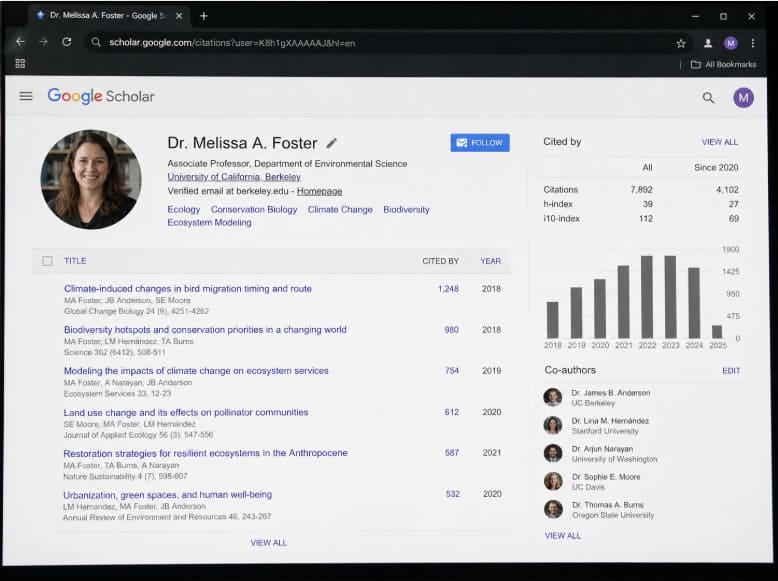Image resolution: width=778 pixels, height=581 pixels.
Task: Open co-author Dr. Lina M. Hernández's profile
Action: 609,421
